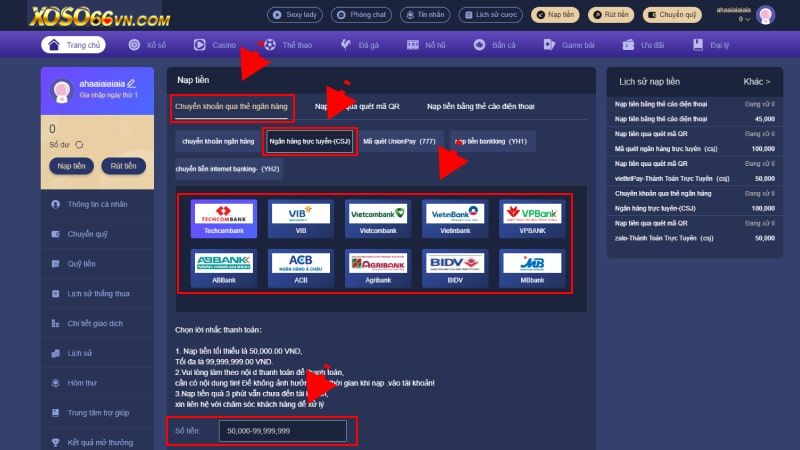Select Nạp tiền qua quét mã QR tab

pyautogui.click(x=357, y=107)
